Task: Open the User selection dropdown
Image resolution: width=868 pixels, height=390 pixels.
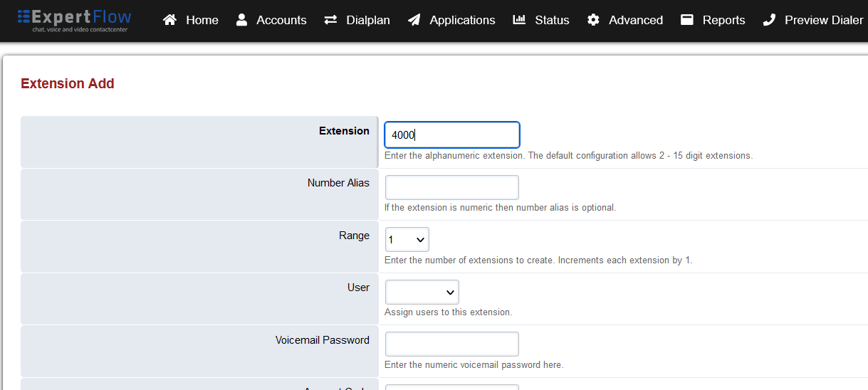Action: (x=422, y=292)
